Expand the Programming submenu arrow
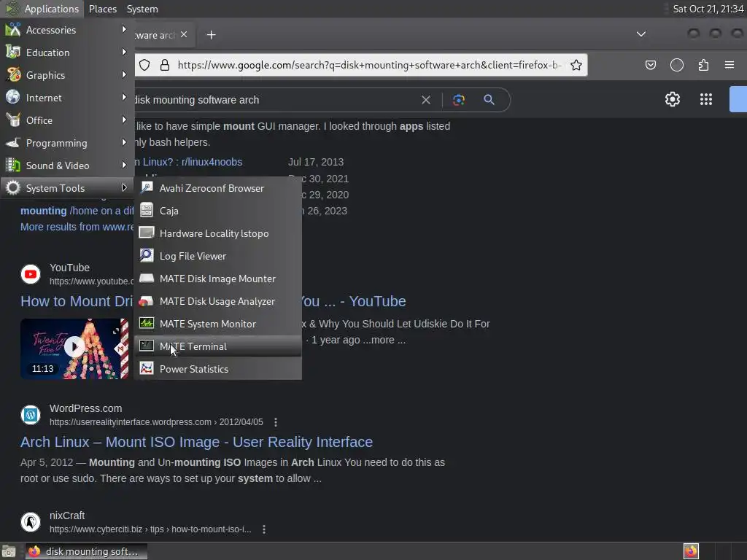This screenshot has height=560, width=747. 124,142
